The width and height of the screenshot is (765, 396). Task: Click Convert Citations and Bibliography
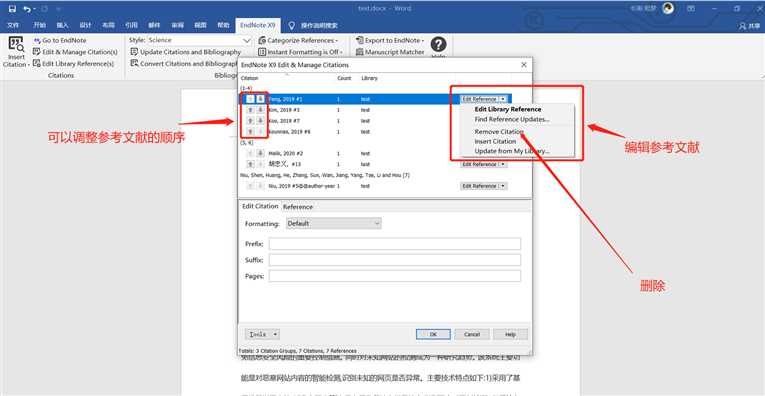[184, 63]
